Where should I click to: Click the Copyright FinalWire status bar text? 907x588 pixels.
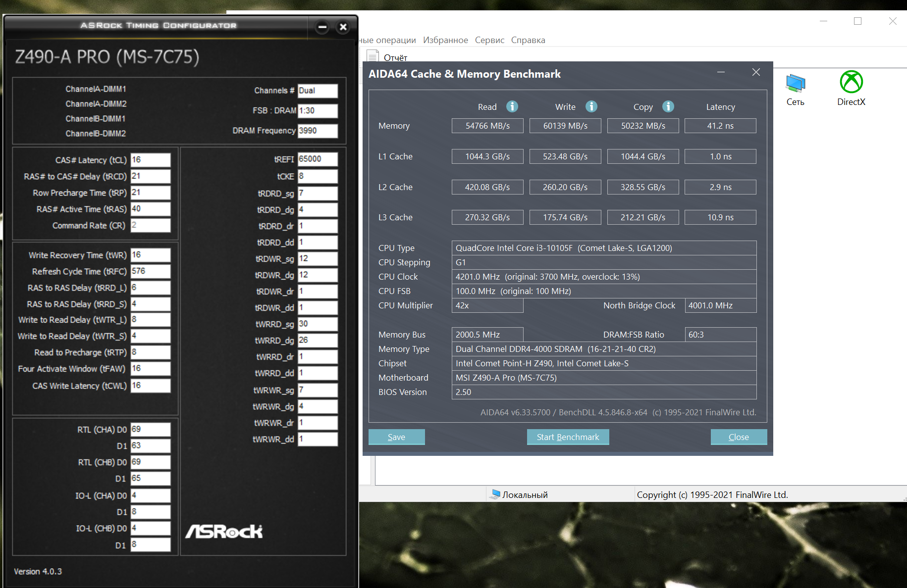[712, 494]
